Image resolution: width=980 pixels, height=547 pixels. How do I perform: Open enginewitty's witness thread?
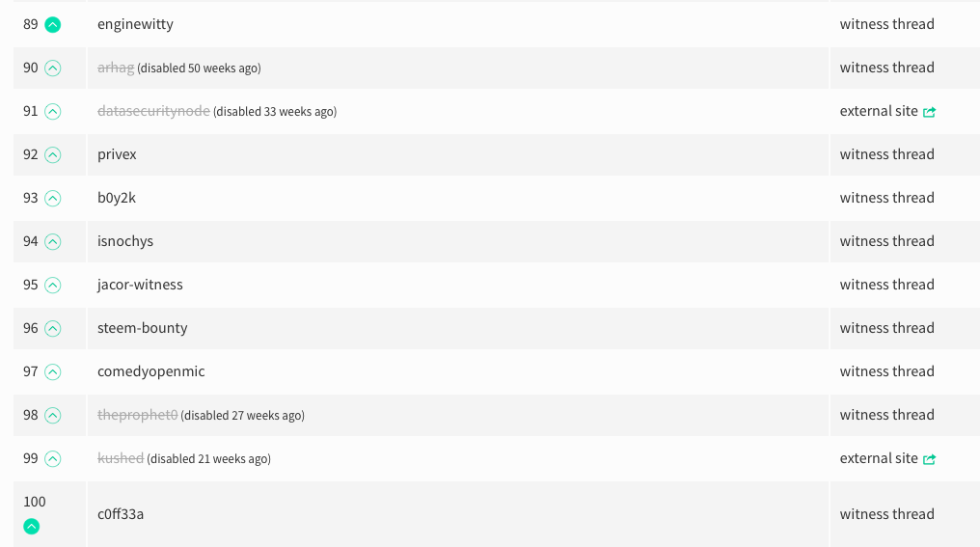pos(886,24)
